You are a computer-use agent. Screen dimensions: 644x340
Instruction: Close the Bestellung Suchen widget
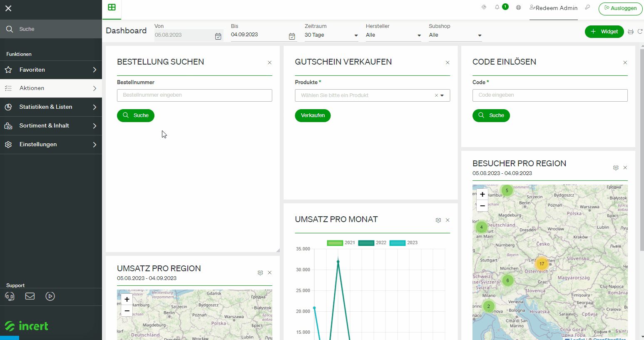coord(270,63)
